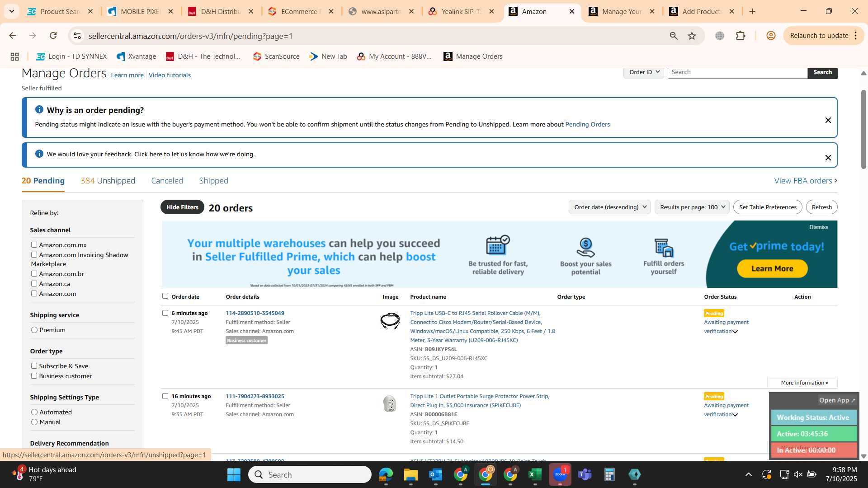
Task: Click the order search input field
Action: 737,72
